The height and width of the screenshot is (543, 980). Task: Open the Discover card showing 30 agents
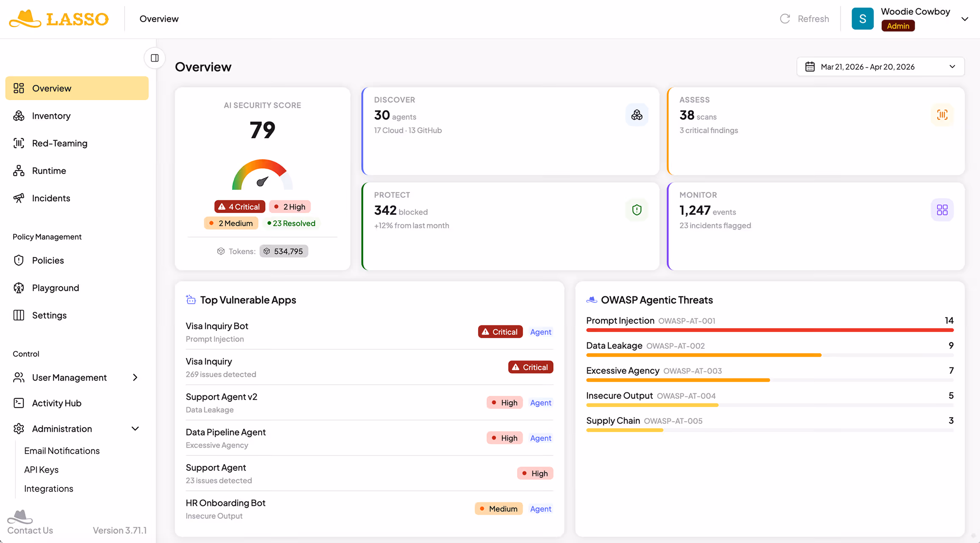(510, 131)
